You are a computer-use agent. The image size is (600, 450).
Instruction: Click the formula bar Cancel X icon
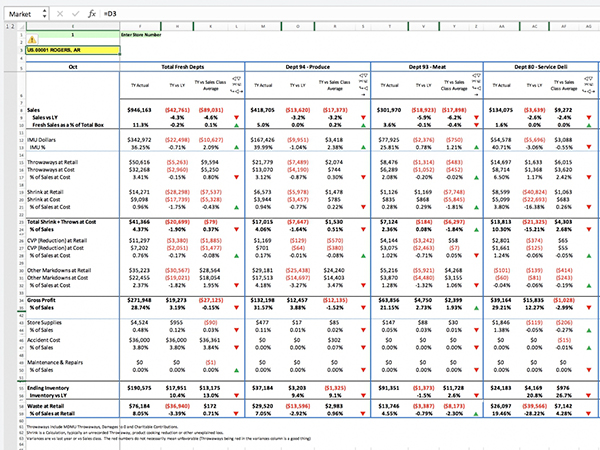coord(60,14)
